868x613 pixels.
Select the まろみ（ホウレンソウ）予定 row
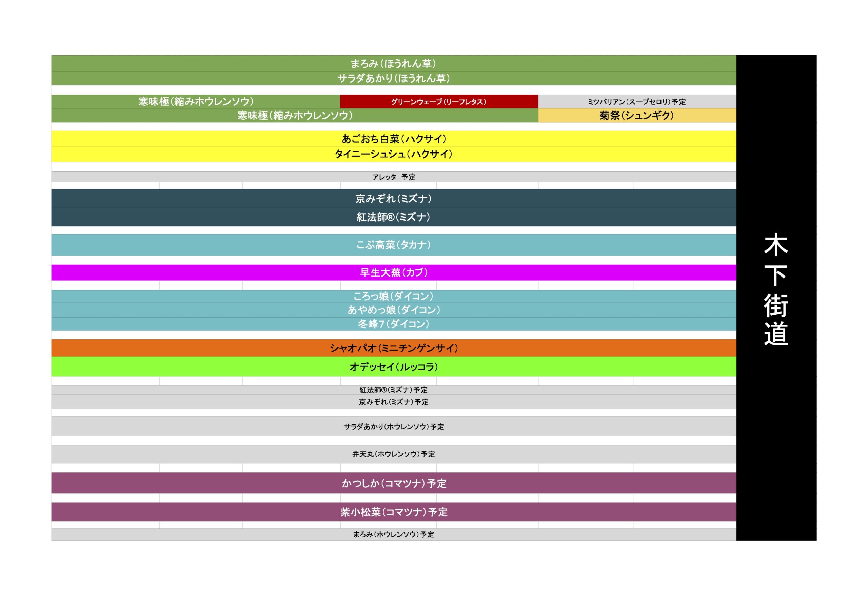(x=394, y=534)
